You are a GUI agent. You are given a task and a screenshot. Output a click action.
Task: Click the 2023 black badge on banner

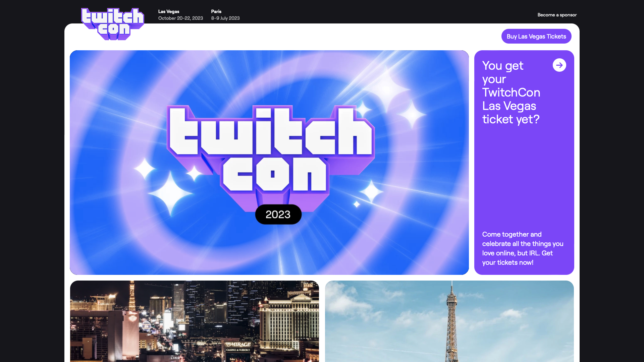click(x=278, y=214)
